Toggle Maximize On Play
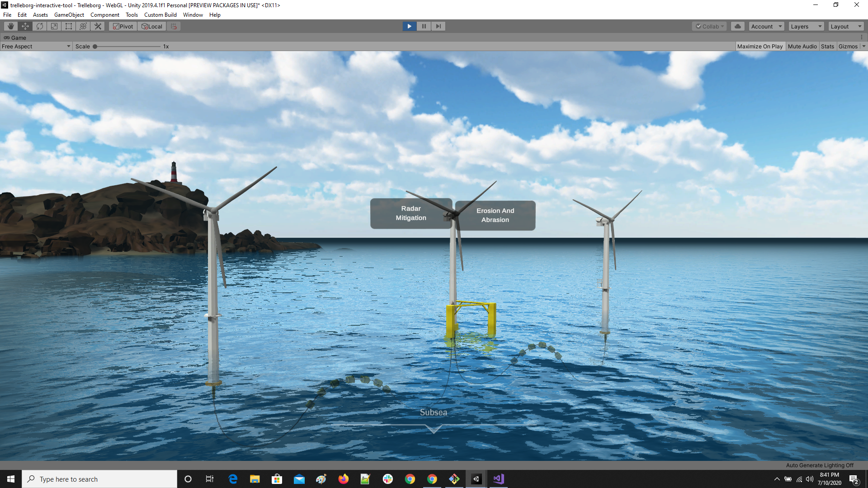 click(x=759, y=46)
